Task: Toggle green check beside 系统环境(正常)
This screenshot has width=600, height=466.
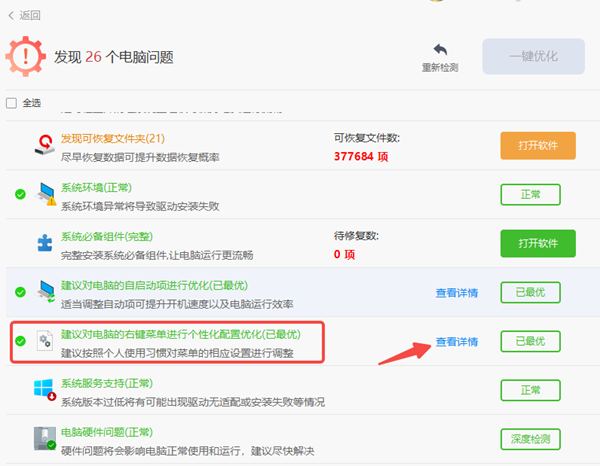Action: [x=20, y=194]
